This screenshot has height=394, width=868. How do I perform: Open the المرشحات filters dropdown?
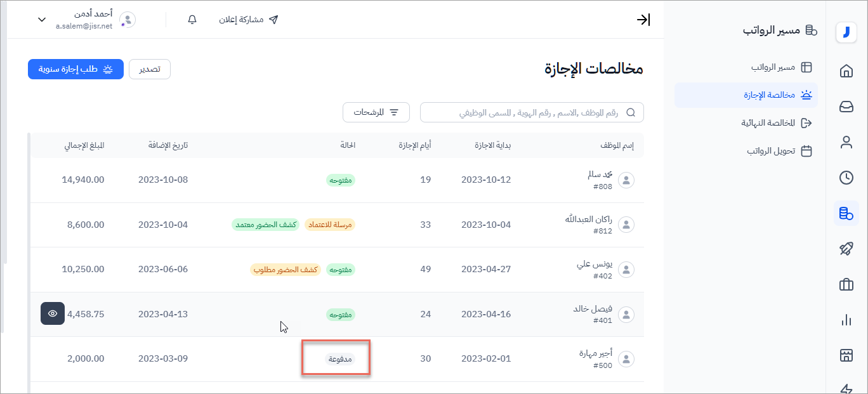[x=376, y=112]
